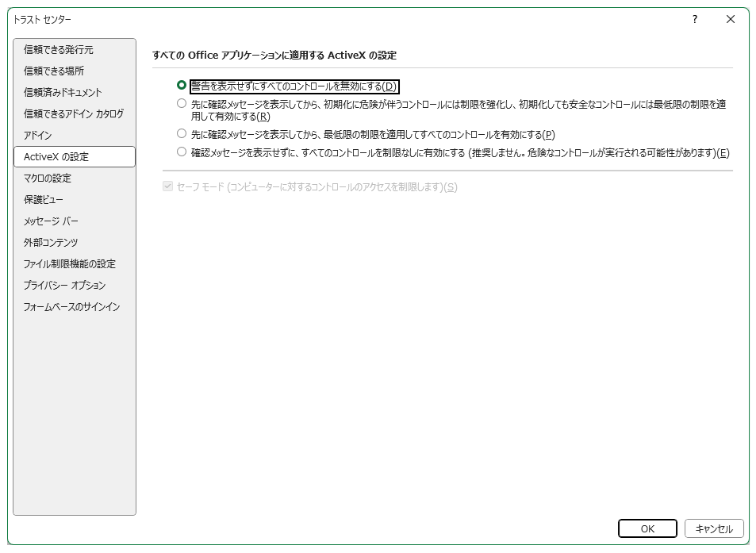
Task: Switch to アドイン settings page
Action: pyautogui.click(x=38, y=136)
